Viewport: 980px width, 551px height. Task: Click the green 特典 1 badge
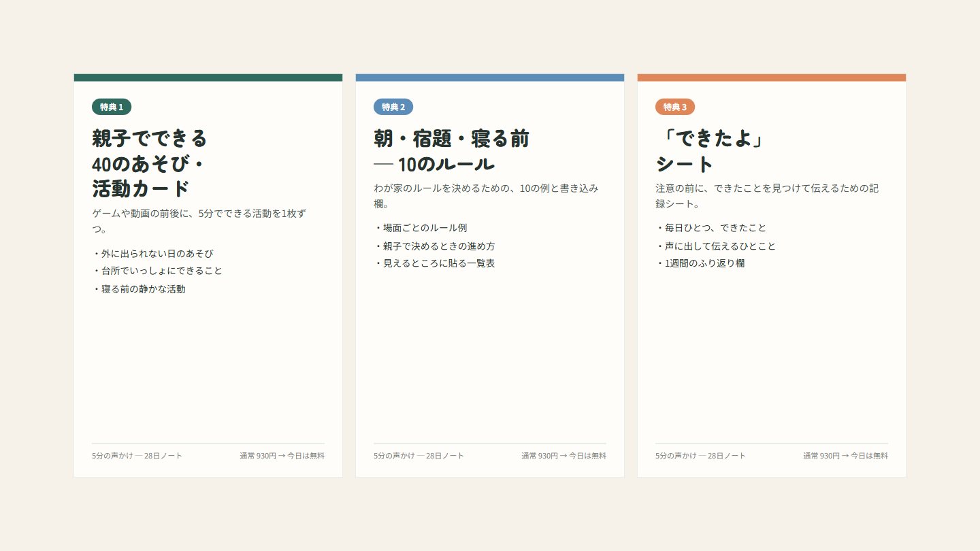(112, 107)
